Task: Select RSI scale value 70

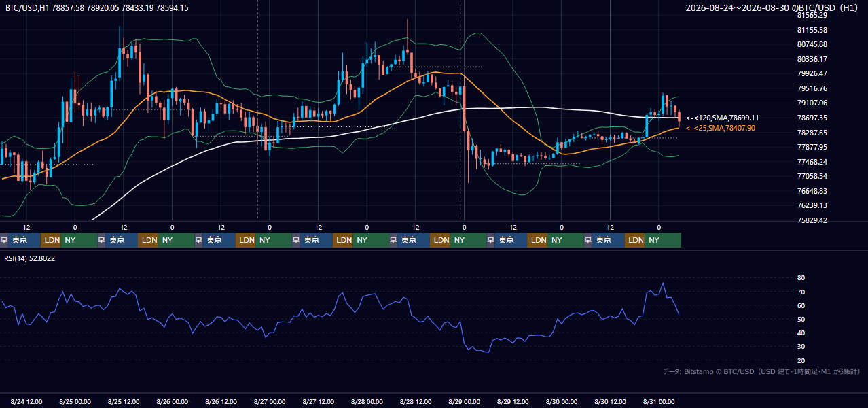Action: click(801, 292)
